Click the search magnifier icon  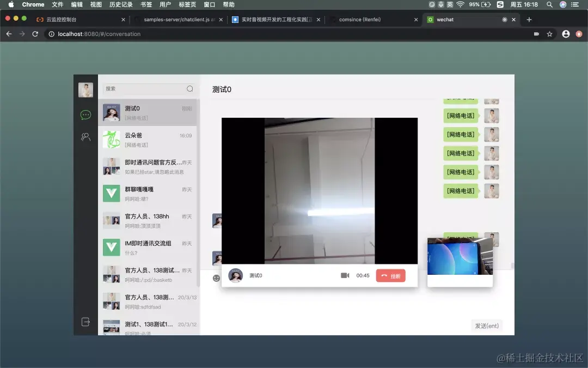point(189,88)
